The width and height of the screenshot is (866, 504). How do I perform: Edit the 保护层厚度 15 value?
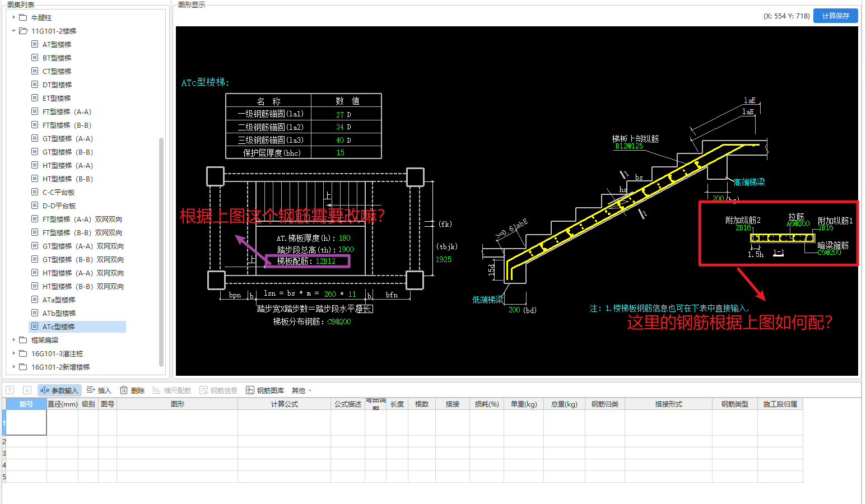coord(340,152)
